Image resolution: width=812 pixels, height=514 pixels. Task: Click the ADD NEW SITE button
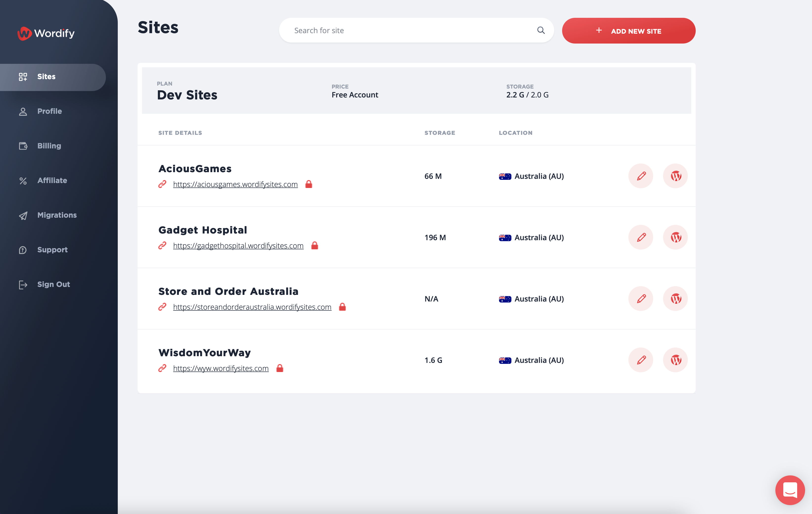click(x=629, y=31)
